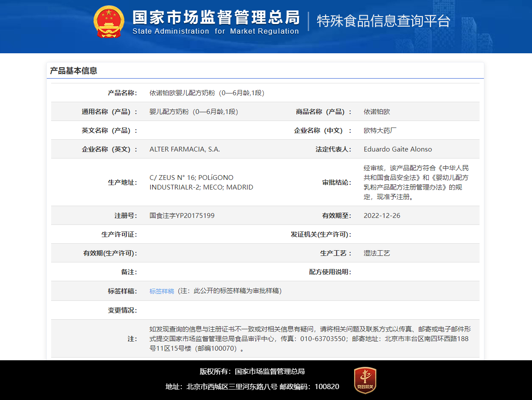The width and height of the screenshot is (532, 400).
Task: Click the footer address with postcode 100820
Action: tap(252, 386)
